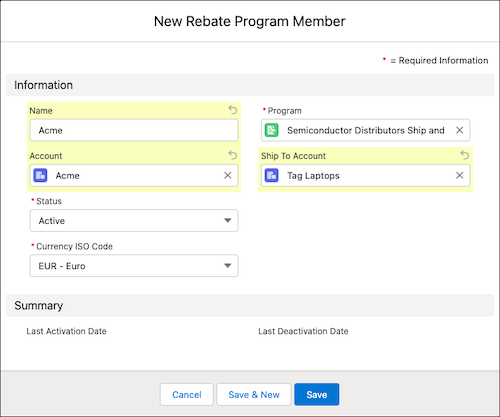Click the Ship To Account lookup field

(366, 175)
